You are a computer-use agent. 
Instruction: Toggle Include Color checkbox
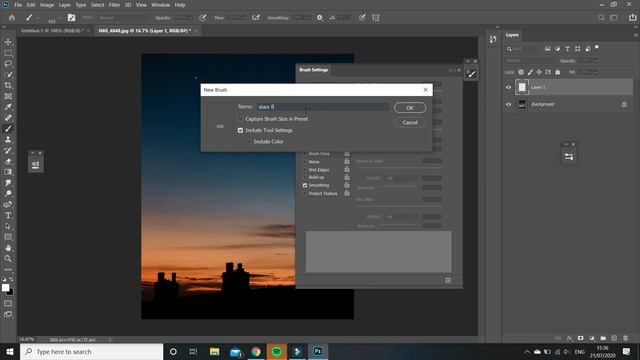click(249, 142)
